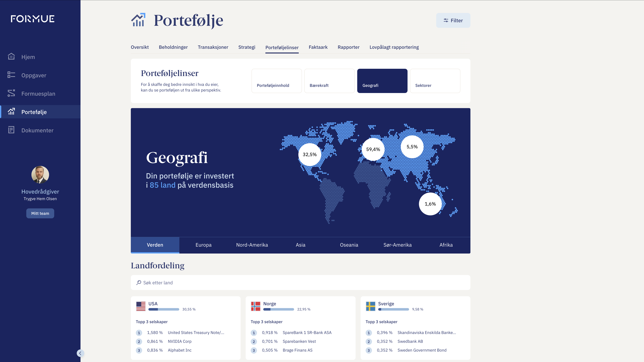The height and width of the screenshot is (362, 644).
Task: Click the 32,5% map bubble
Action: pyautogui.click(x=310, y=154)
